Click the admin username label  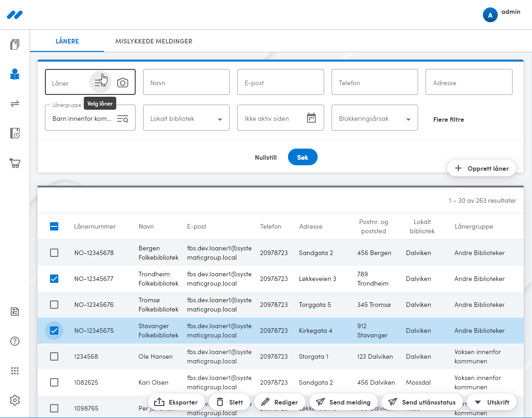[511, 12]
